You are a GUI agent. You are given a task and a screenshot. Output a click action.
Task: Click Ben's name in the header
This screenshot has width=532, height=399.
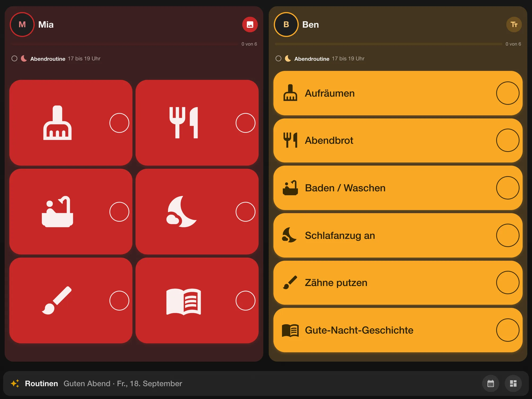pyautogui.click(x=310, y=24)
